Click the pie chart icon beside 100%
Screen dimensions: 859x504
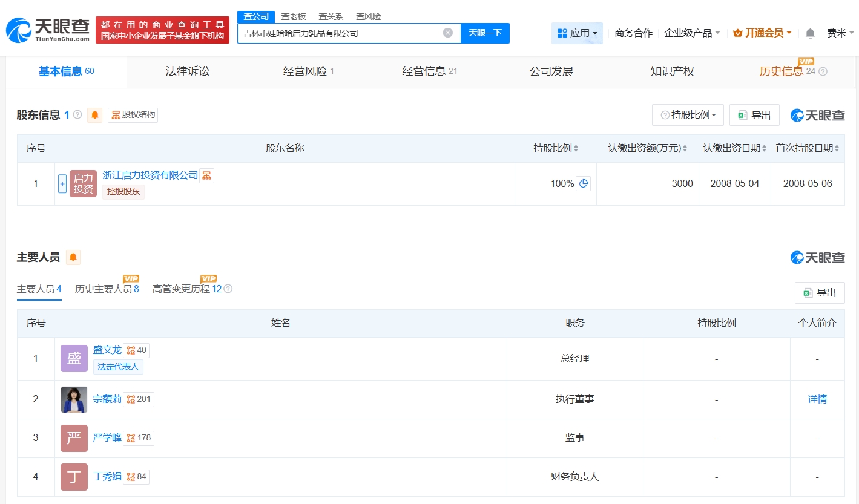(584, 183)
